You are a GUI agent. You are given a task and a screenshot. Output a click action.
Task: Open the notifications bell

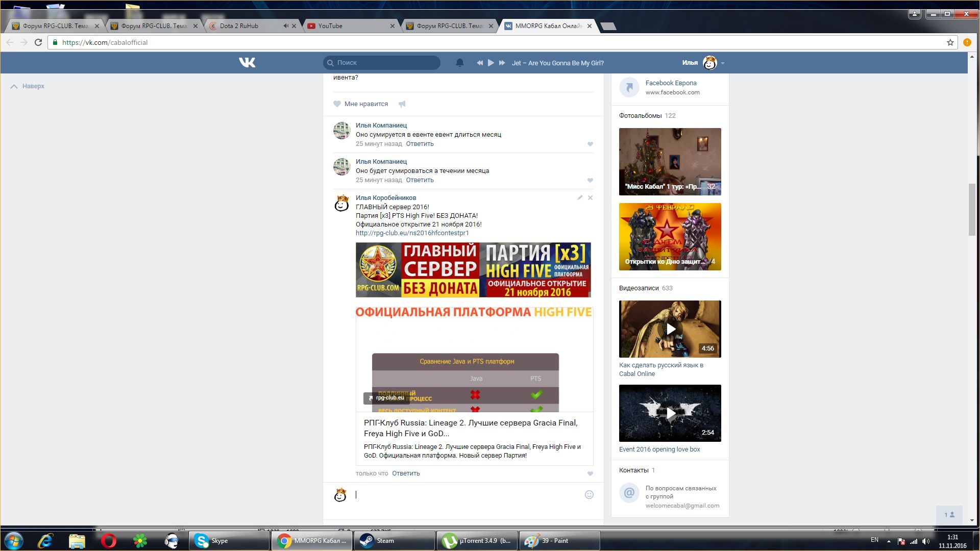(x=459, y=63)
